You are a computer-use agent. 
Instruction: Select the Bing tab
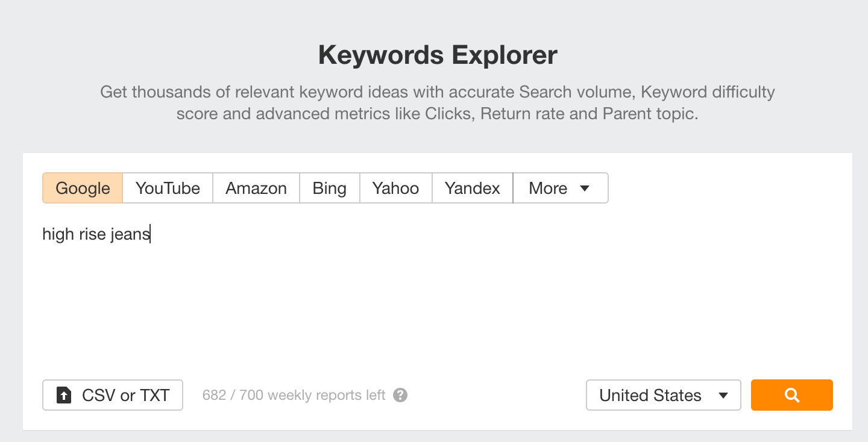[329, 188]
